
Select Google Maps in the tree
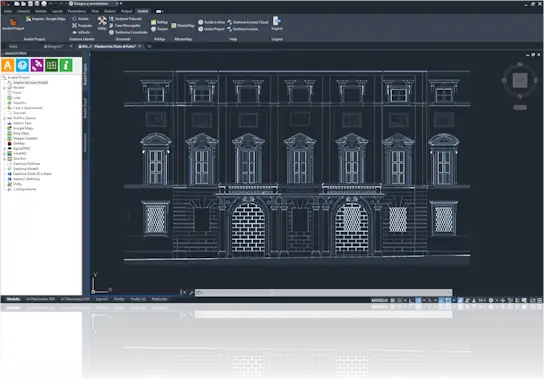23,128
